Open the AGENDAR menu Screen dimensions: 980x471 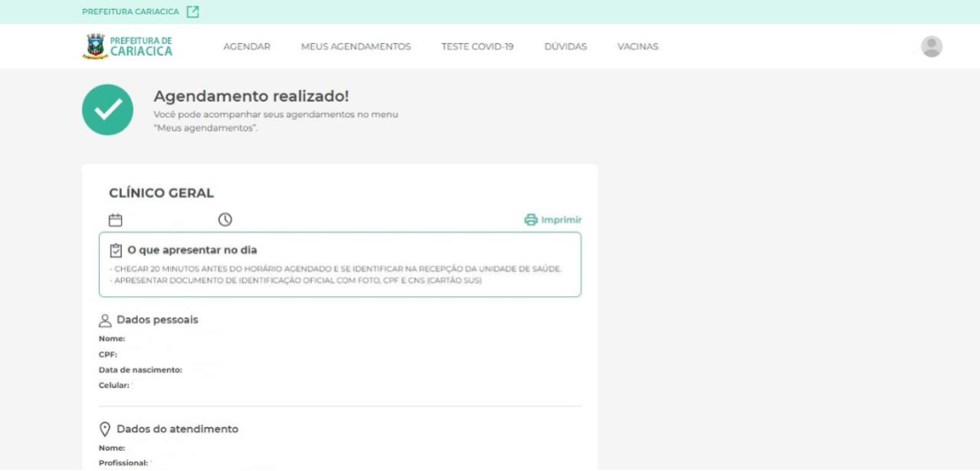[247, 47]
